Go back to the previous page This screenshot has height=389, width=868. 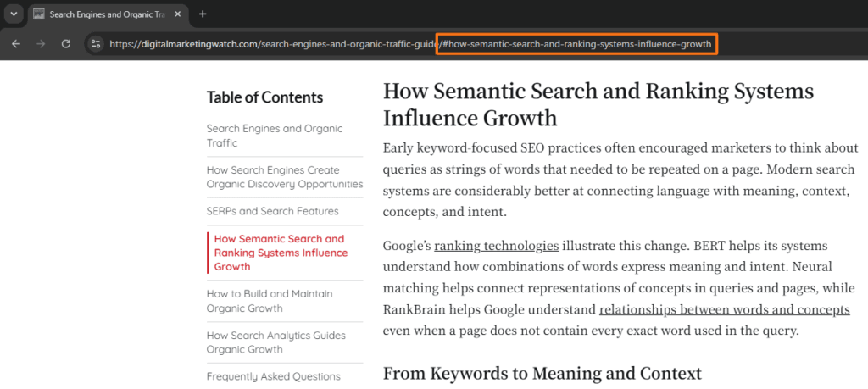tap(15, 44)
